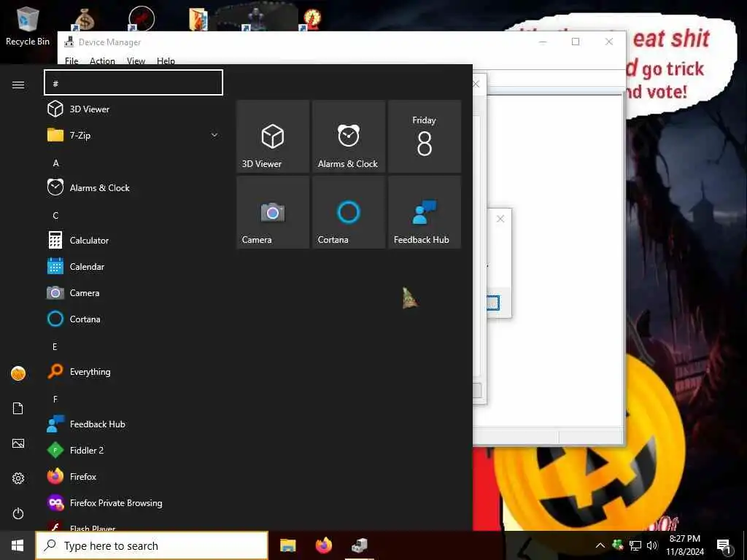Launch Everything search app
This screenshot has height=560, width=747.
point(133,371)
